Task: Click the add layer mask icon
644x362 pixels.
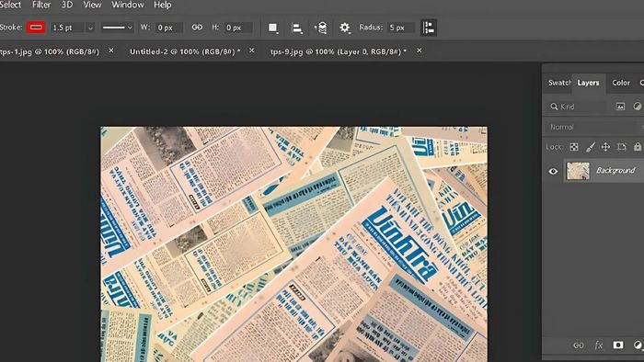Action: pos(618,345)
